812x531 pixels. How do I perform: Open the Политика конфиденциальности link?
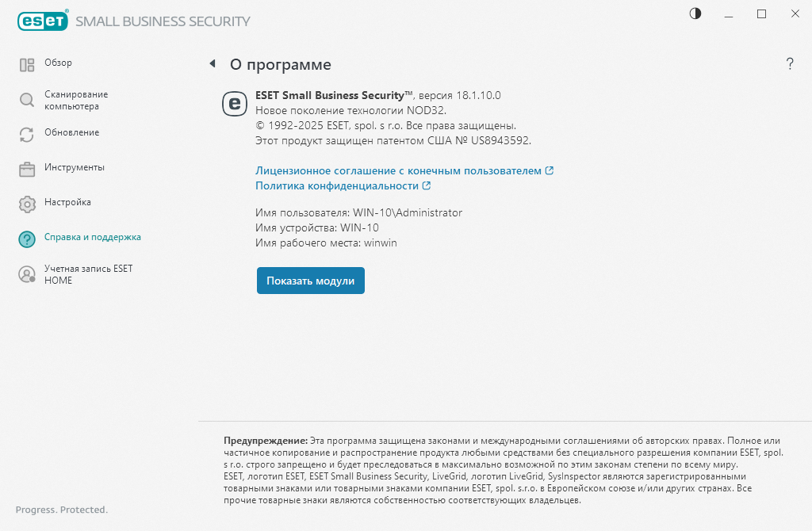pos(337,186)
